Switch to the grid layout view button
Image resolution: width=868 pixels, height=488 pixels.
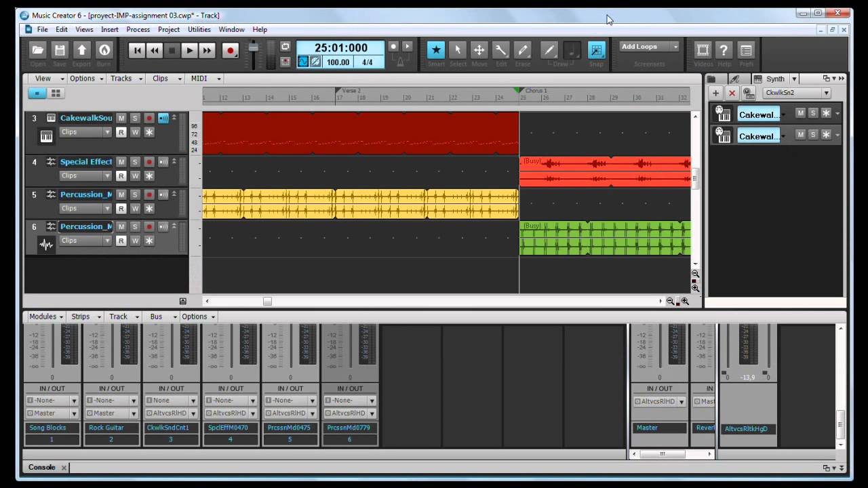tap(56, 94)
